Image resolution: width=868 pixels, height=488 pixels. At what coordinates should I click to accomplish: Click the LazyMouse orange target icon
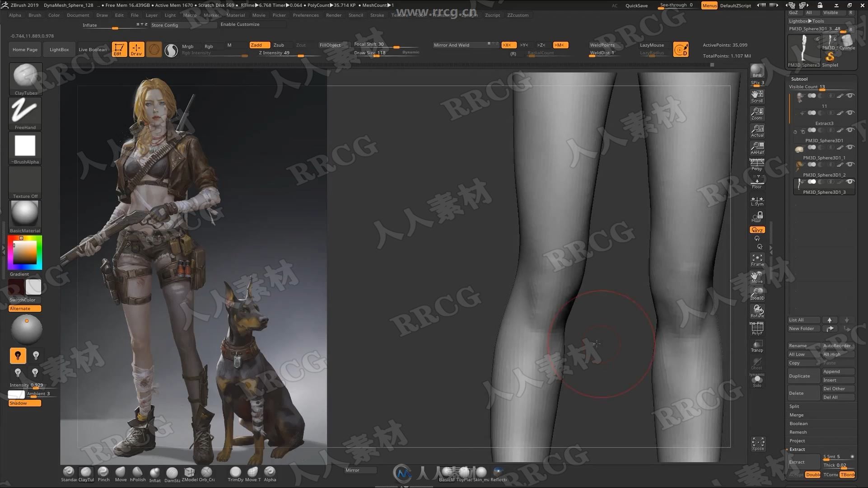click(x=681, y=49)
